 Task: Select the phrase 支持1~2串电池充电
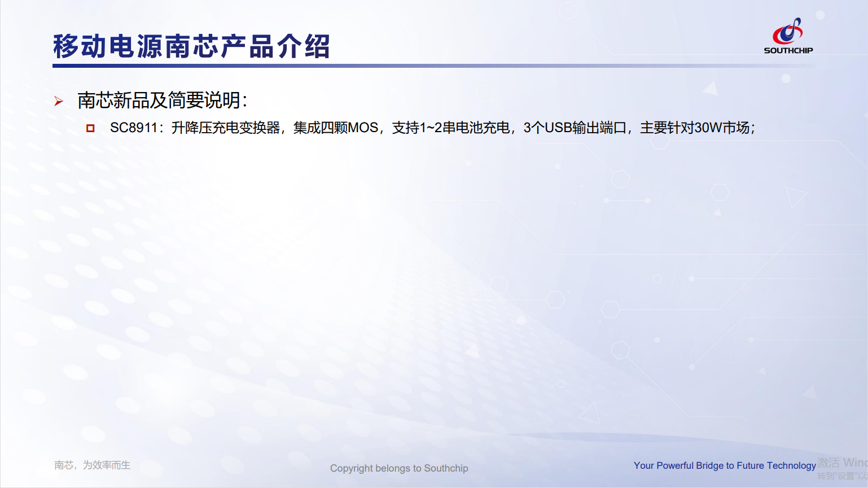[450, 128]
